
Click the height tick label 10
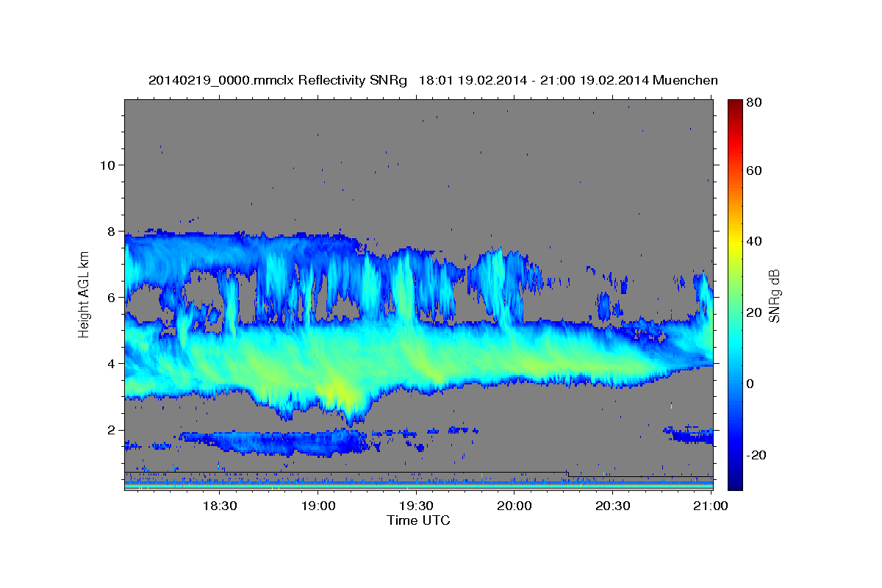(x=107, y=165)
